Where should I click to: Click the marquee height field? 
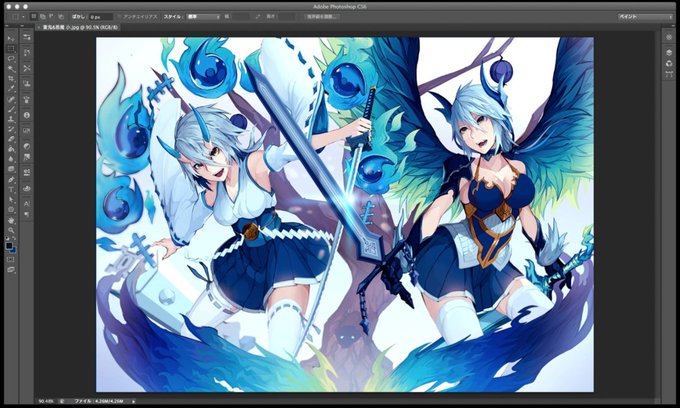(287, 17)
